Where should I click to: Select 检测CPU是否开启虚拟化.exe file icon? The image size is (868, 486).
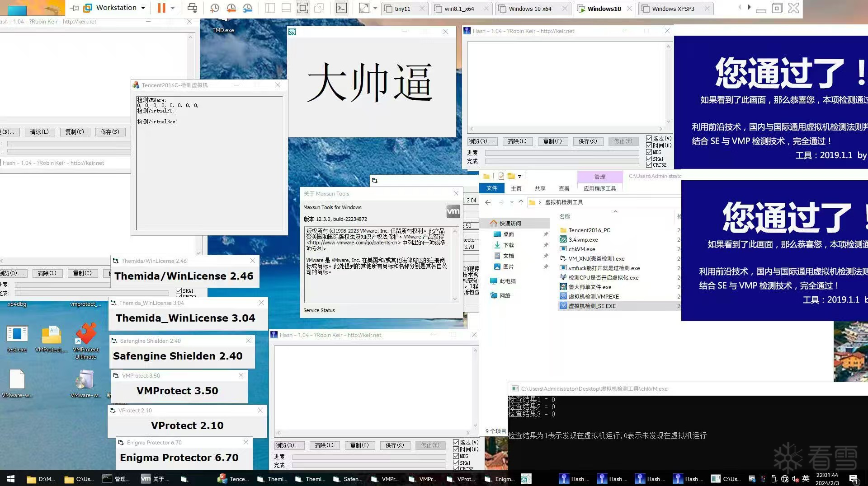(x=563, y=277)
